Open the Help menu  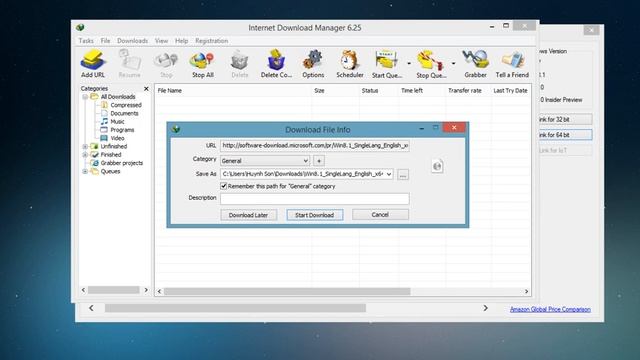(x=181, y=41)
